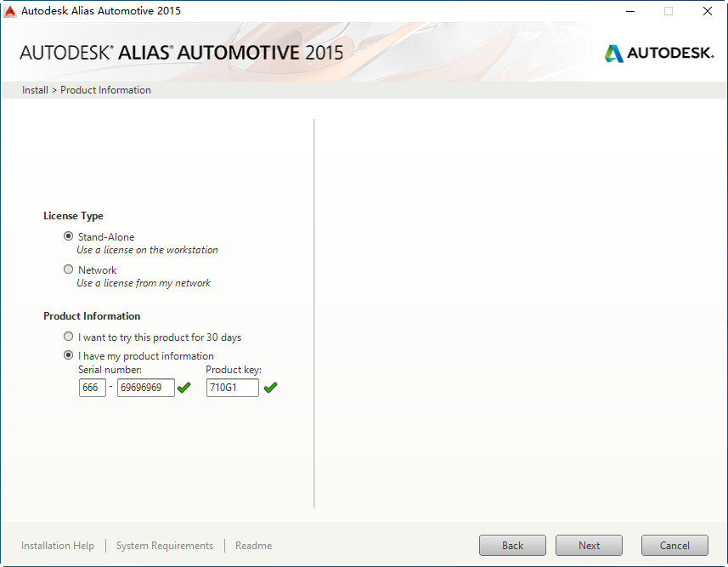
Task: Select the Network license type
Action: (68, 269)
